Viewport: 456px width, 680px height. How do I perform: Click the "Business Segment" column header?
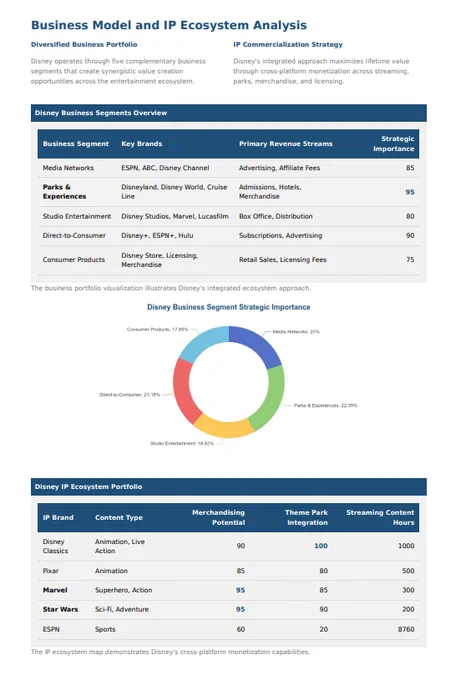[x=75, y=144]
